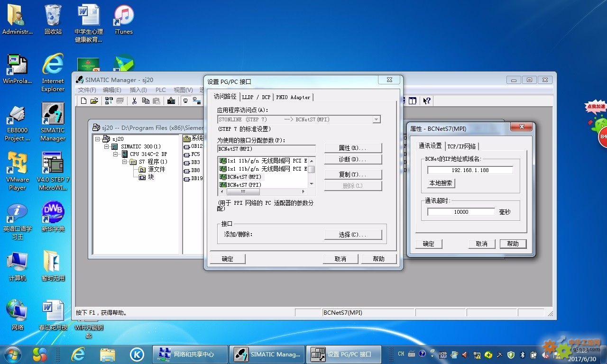Collapse the SIMATIC 300(1) tree node
The width and height of the screenshot is (607, 364).
[x=107, y=146]
